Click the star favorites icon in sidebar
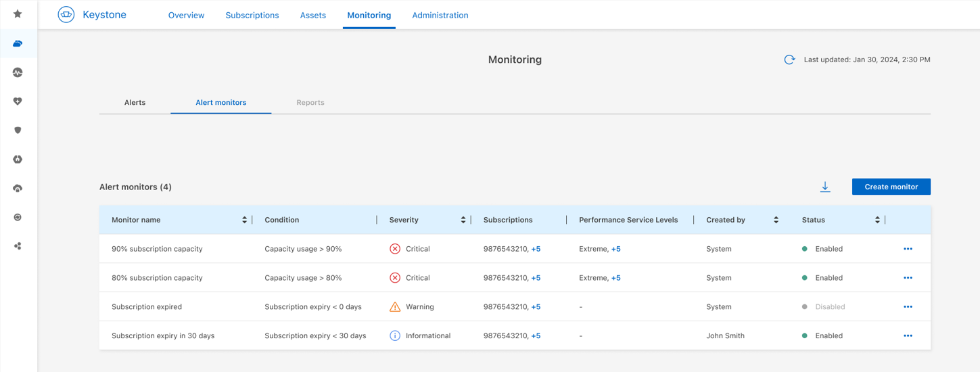This screenshot has height=372, width=980. click(x=18, y=14)
